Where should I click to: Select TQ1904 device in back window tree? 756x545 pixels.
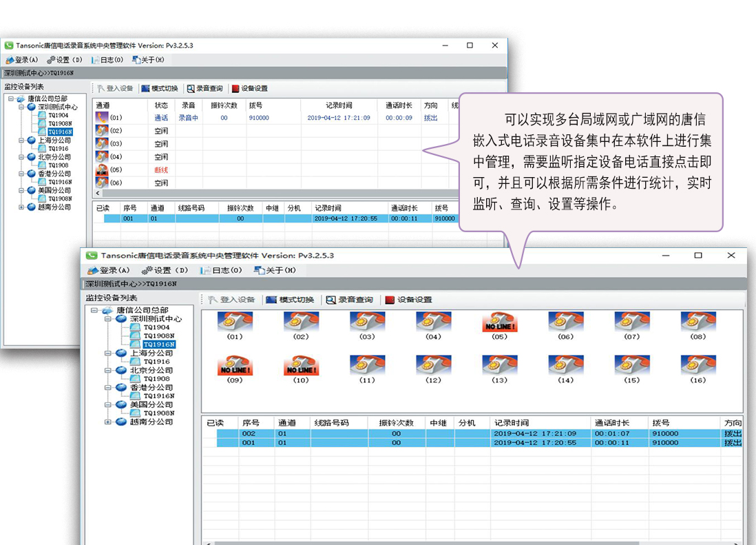(x=59, y=115)
